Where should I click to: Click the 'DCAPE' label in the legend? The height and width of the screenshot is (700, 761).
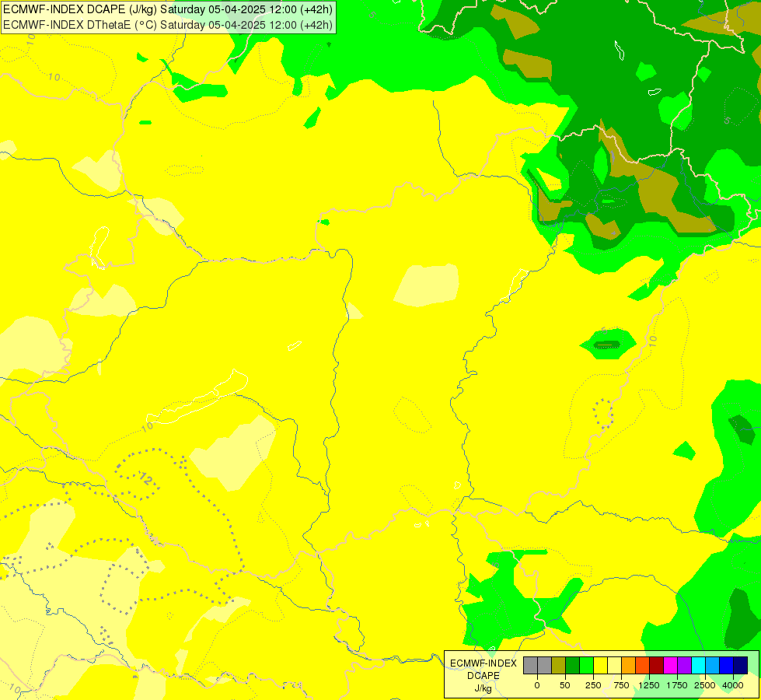pyautogui.click(x=483, y=676)
